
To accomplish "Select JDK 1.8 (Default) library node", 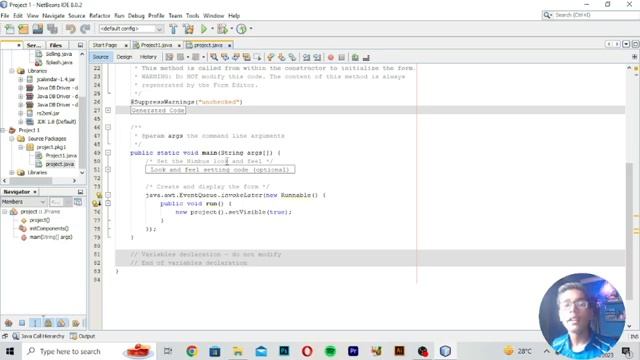I will [56, 122].
